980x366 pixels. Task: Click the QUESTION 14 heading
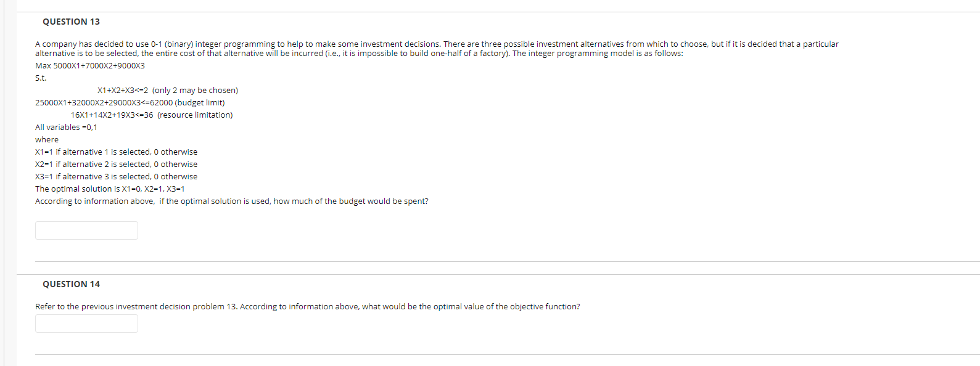72,284
